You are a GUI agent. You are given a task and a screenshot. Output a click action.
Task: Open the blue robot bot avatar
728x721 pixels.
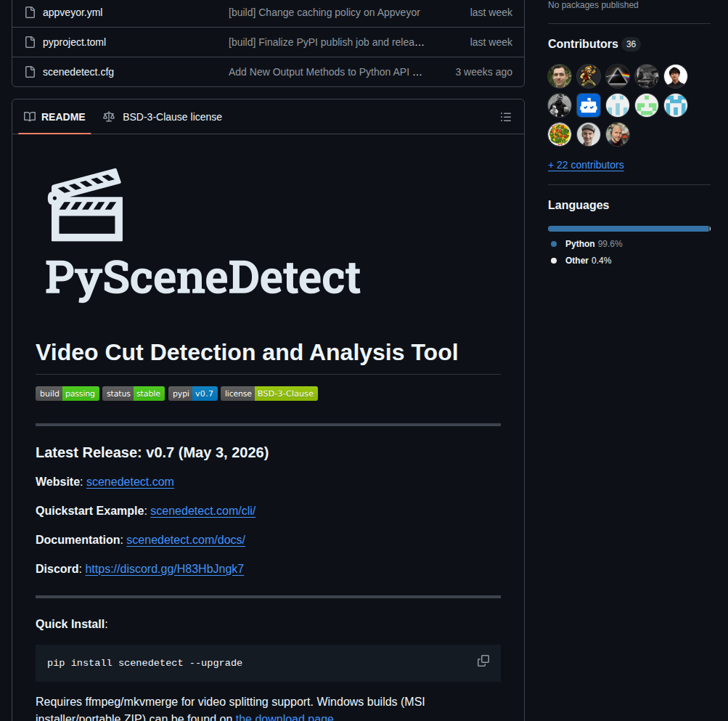588,105
